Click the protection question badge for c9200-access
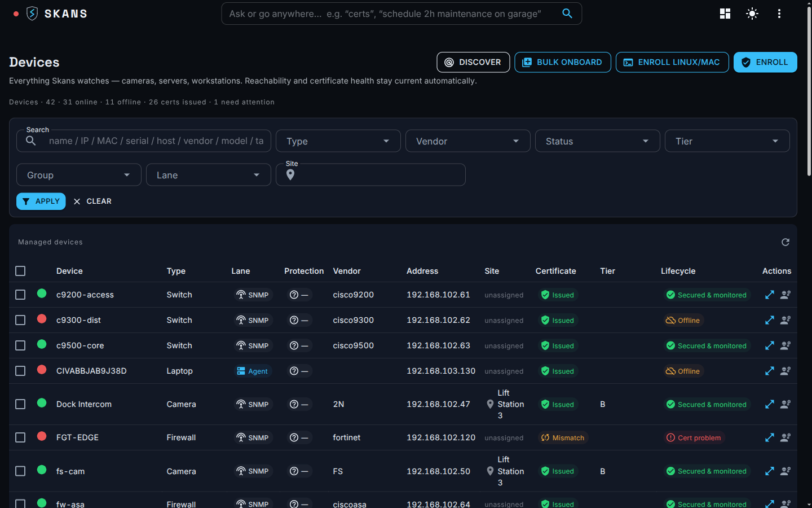Viewport: 812px width, 508px height. click(299, 295)
